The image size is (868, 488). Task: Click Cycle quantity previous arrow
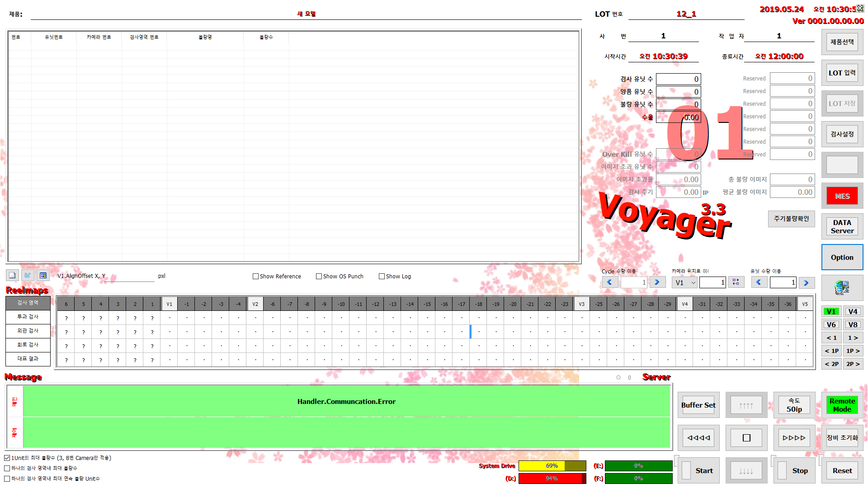[x=609, y=282]
